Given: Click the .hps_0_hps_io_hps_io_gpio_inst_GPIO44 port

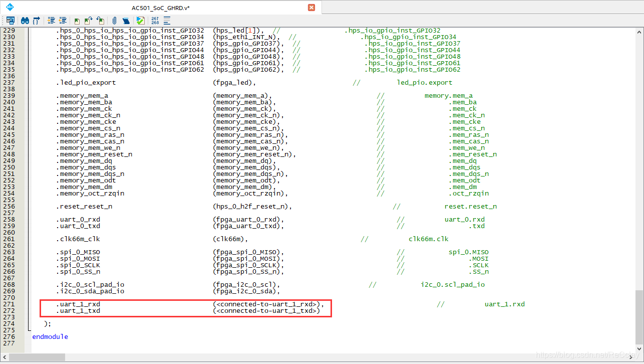Looking at the screenshot, I should [130, 50].
